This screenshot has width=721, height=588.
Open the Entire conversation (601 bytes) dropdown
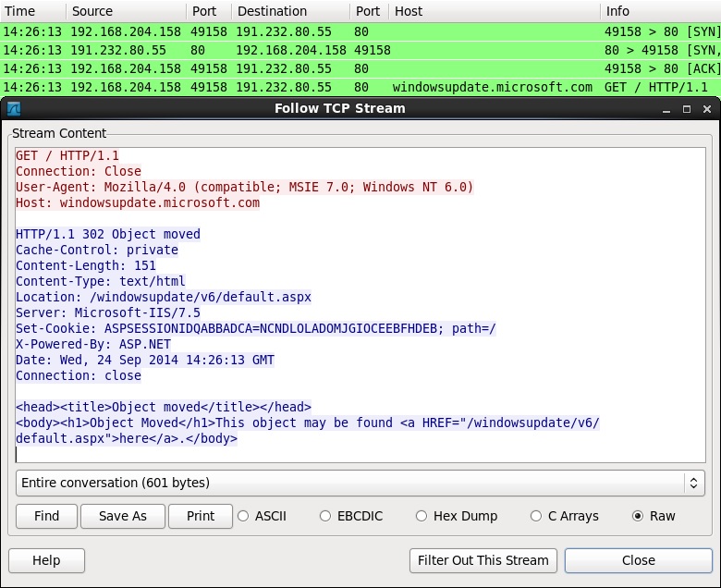360,483
